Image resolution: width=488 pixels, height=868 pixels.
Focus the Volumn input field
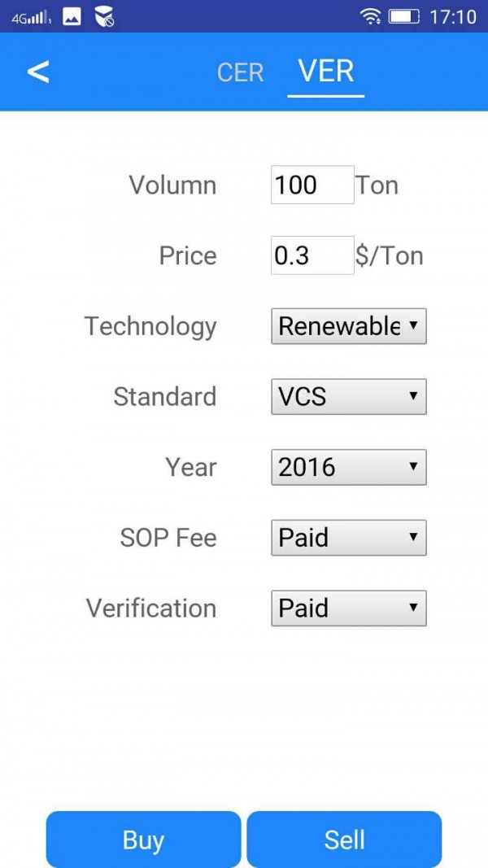[x=312, y=185]
